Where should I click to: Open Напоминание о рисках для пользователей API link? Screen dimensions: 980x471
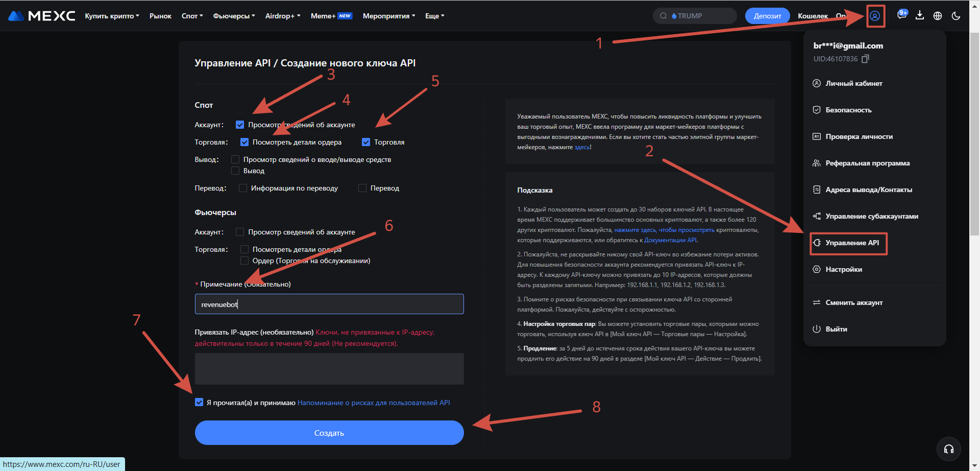click(x=374, y=403)
